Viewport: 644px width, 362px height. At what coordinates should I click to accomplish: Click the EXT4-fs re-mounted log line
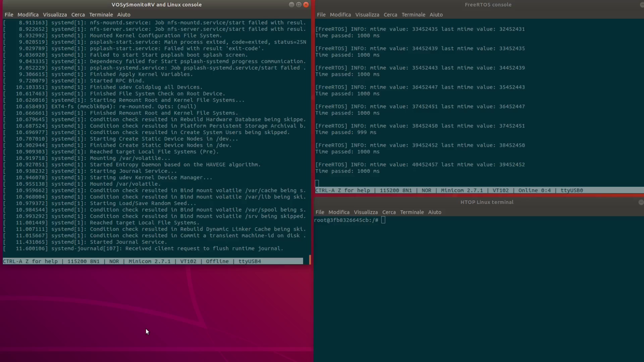100,107
